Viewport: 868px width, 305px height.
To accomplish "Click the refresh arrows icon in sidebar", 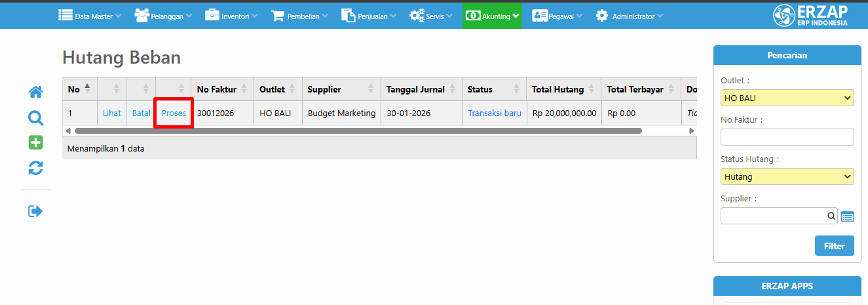I will pyautogui.click(x=35, y=169).
